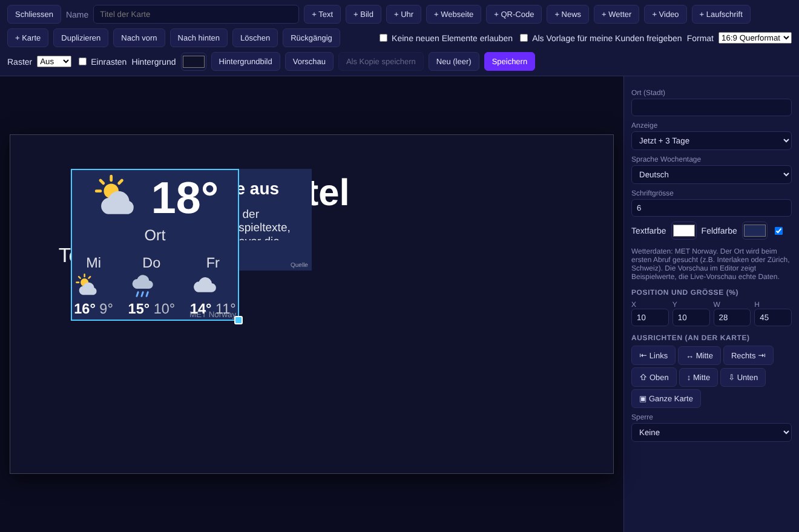Screen dimensions: 799x532
Task: Click the Ort (Stadt) input field
Action: [711, 107]
